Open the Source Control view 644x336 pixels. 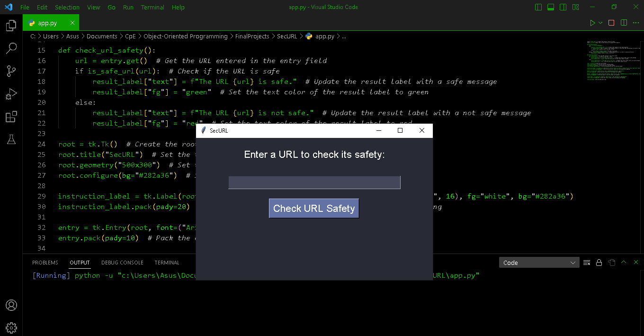[11, 71]
